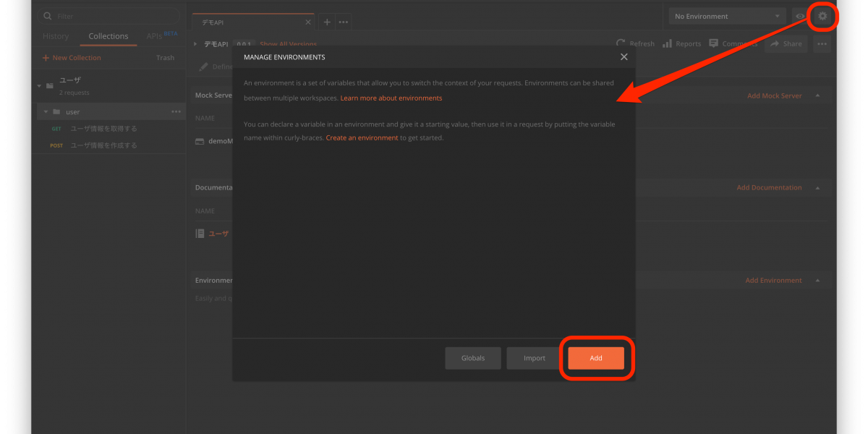
Task: Click the Globals button
Action: 473,358
